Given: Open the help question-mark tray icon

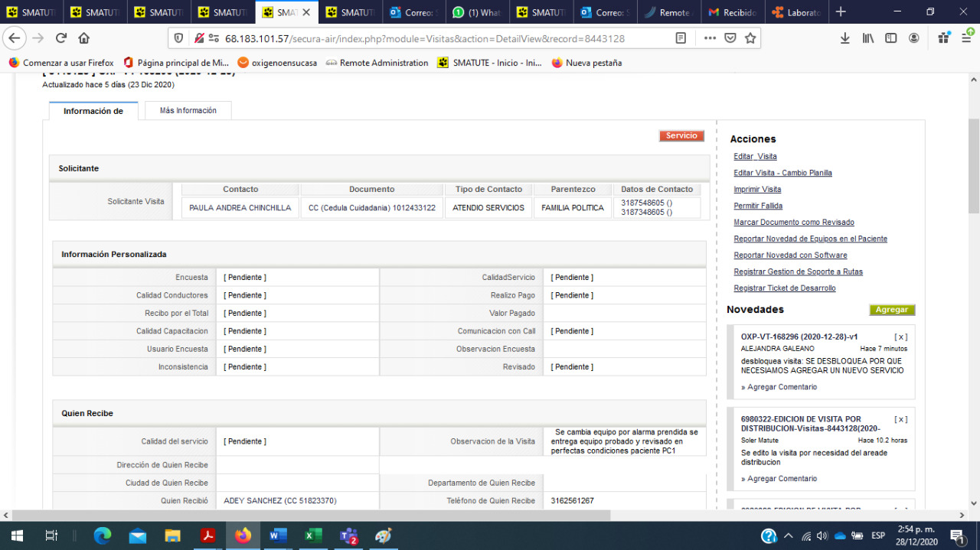Looking at the screenshot, I should point(769,535).
